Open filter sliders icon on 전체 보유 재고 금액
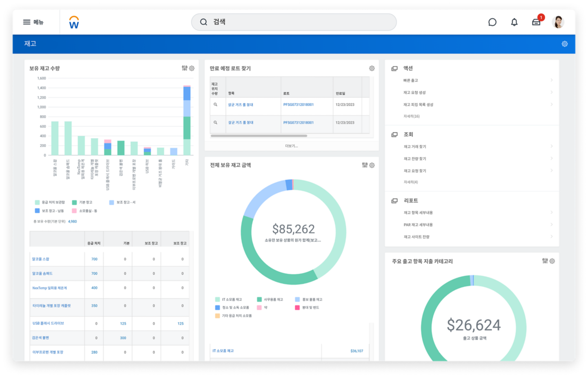 365,165
